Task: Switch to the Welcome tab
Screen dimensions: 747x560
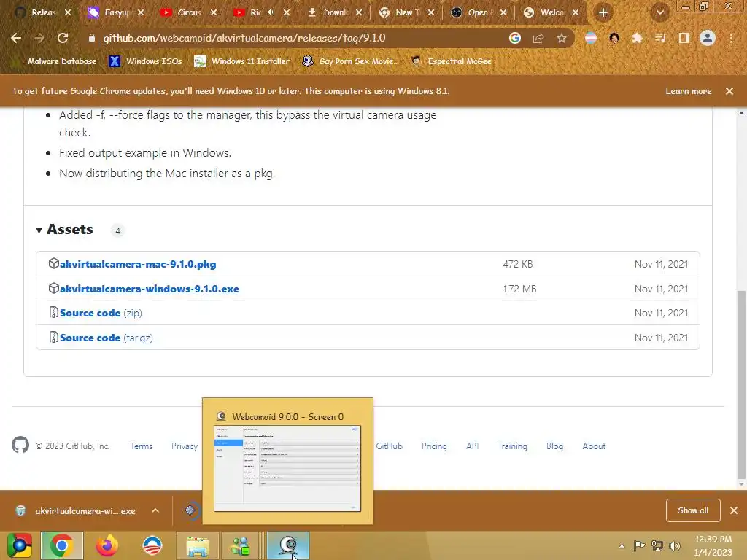Action: point(551,12)
